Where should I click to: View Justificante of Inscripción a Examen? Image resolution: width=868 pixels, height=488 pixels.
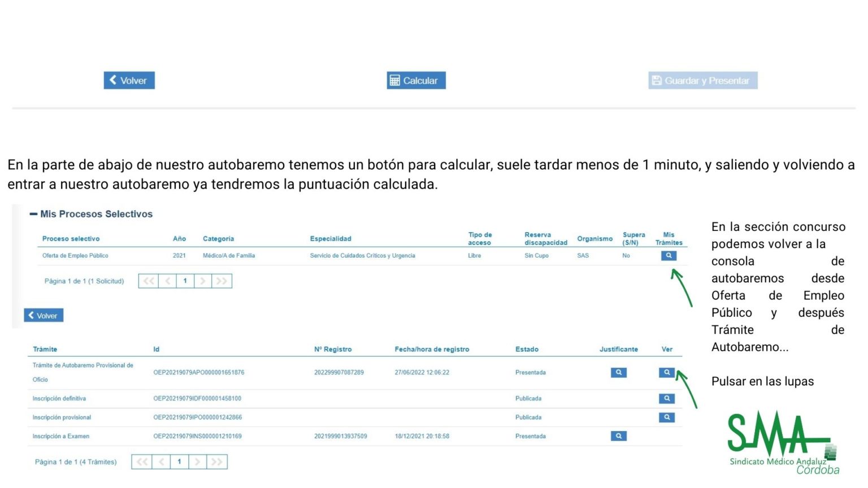click(618, 435)
